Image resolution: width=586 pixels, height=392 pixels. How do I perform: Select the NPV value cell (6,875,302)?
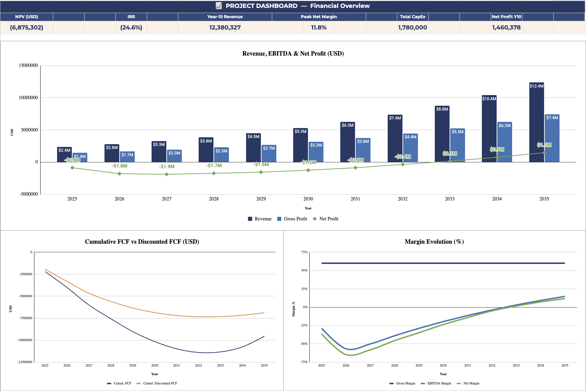[x=27, y=27]
